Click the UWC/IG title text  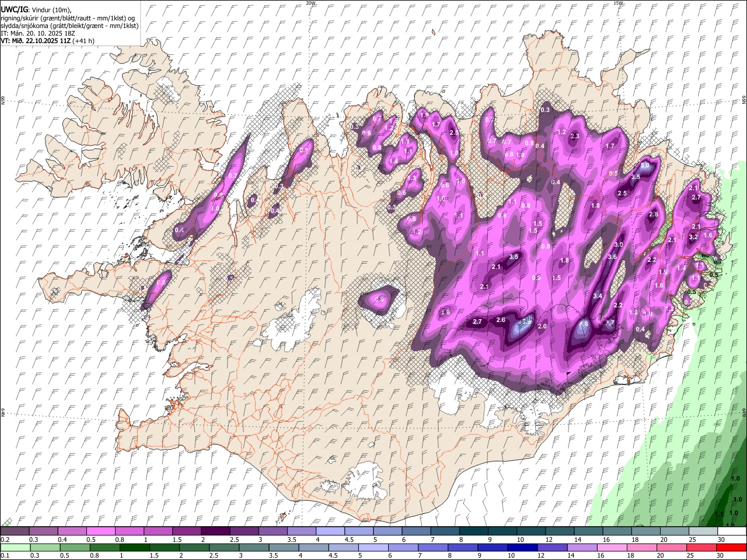[14, 9]
